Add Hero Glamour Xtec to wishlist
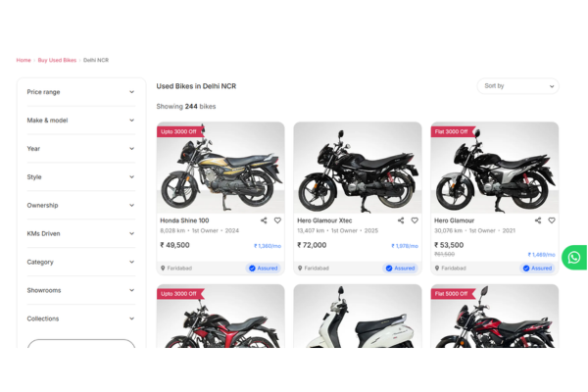The image size is (588, 392). pos(415,220)
